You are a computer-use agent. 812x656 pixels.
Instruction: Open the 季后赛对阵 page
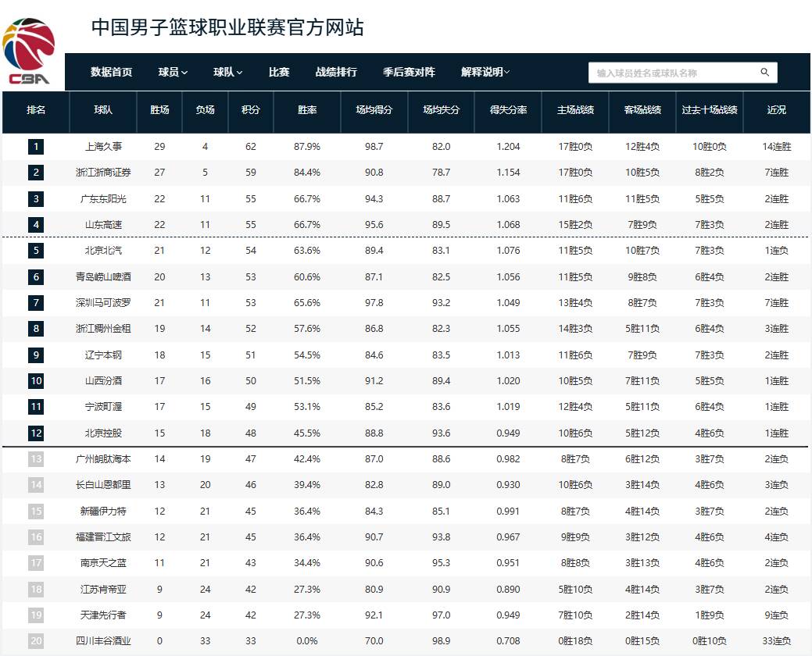click(x=409, y=72)
